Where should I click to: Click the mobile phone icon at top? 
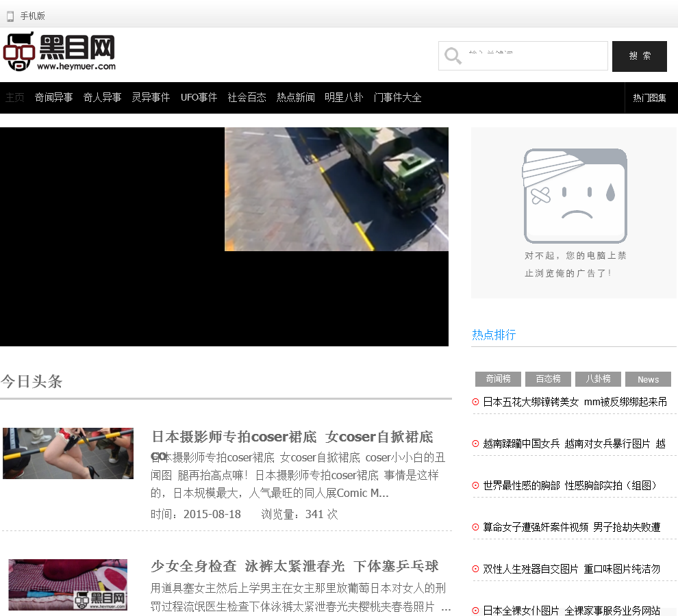tap(10, 16)
